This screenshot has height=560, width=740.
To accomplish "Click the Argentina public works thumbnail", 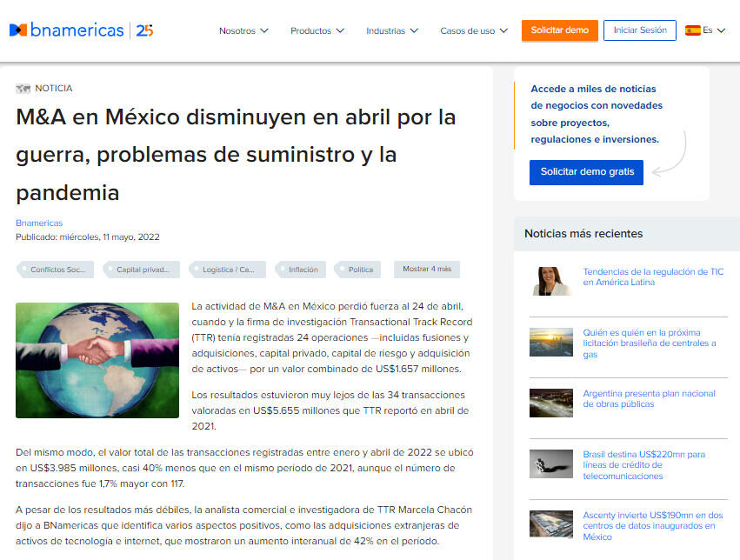I will (551, 403).
